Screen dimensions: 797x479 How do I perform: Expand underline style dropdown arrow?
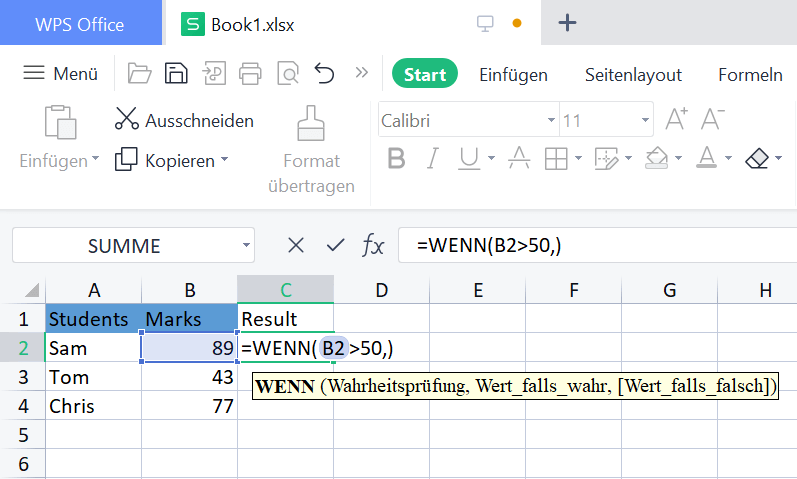pyautogui.click(x=491, y=158)
